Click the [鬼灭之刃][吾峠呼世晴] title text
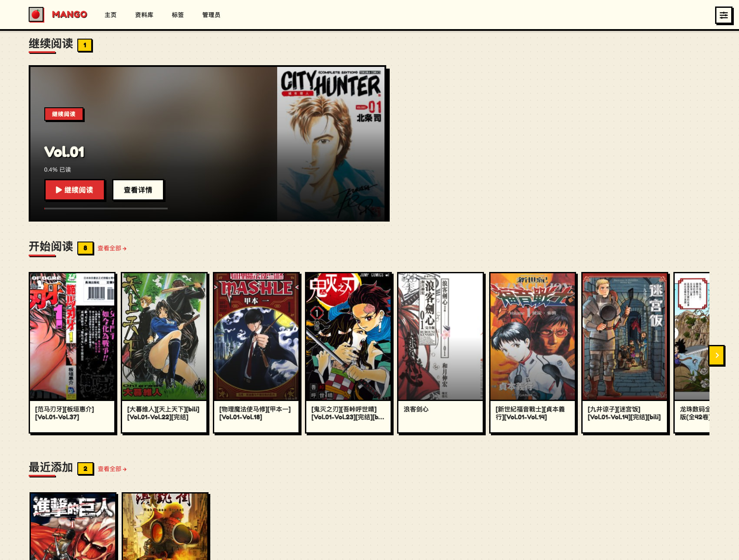 pos(348,413)
